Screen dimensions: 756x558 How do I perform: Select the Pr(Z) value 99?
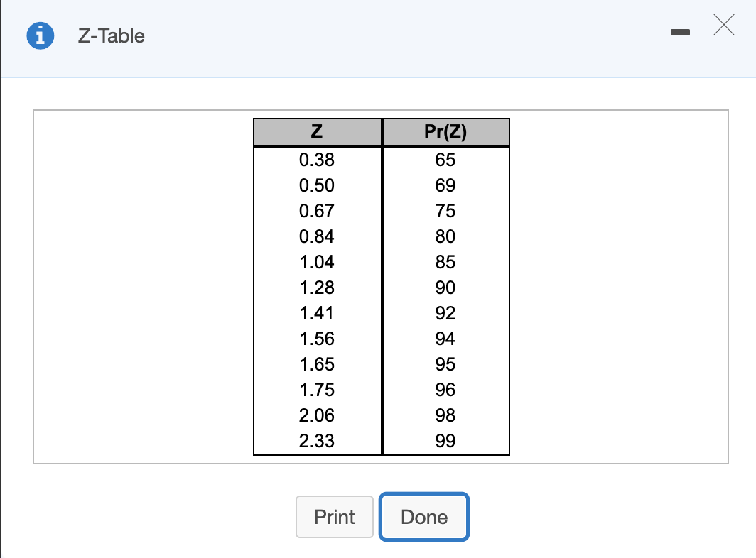point(445,441)
